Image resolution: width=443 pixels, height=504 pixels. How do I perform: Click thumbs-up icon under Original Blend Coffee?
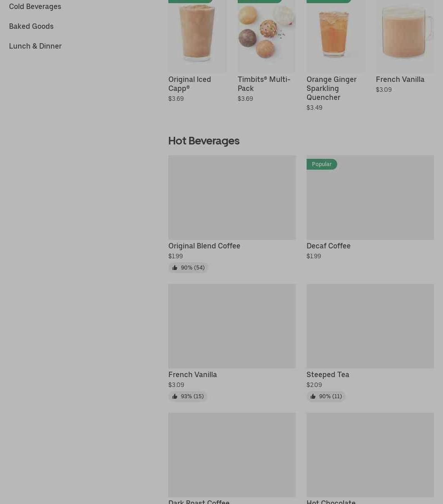(x=175, y=268)
